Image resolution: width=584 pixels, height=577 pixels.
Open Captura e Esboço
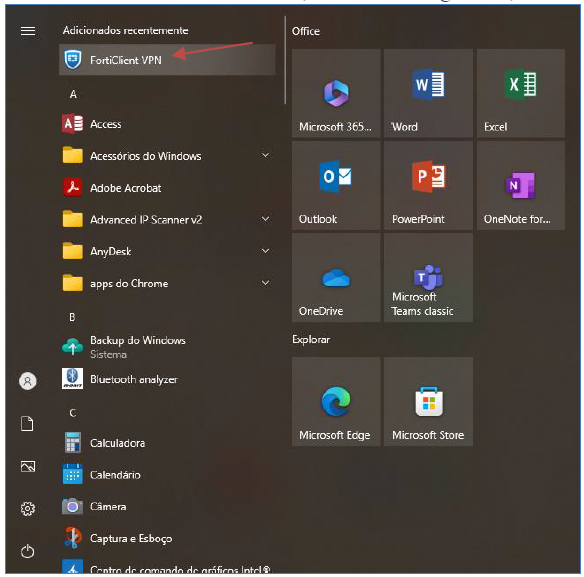[x=167, y=539]
